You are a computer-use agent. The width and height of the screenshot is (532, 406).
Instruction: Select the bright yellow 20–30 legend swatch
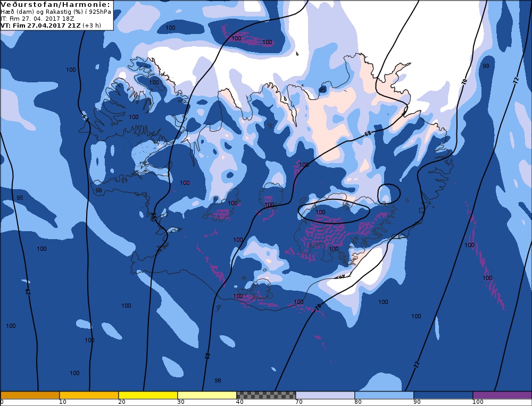coord(148,395)
